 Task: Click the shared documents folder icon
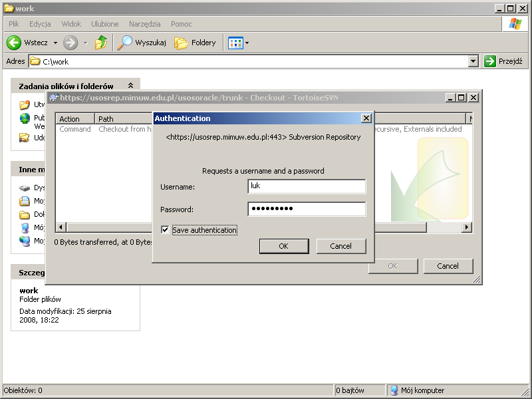[x=25, y=214]
